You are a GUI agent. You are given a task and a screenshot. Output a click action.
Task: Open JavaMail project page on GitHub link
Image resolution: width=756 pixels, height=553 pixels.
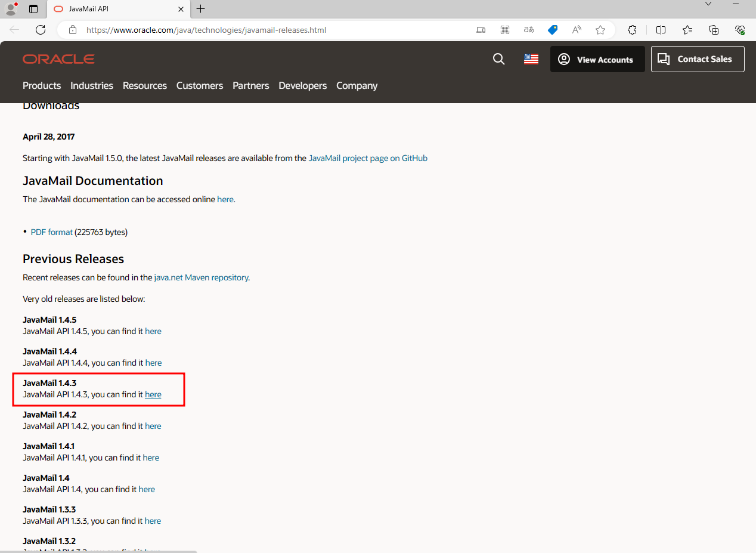(x=368, y=158)
